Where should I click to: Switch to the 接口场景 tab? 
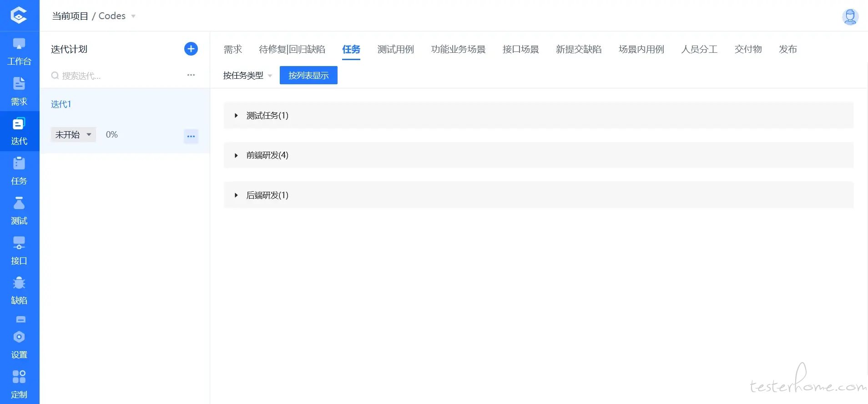(521, 49)
